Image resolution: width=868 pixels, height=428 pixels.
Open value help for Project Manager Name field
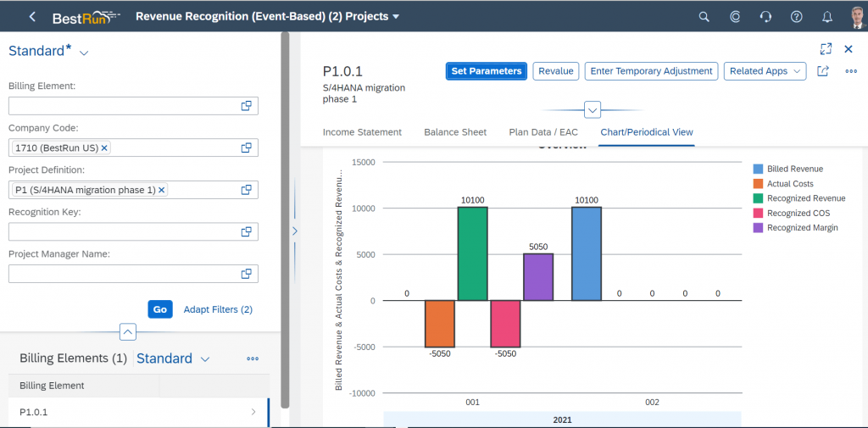247,274
